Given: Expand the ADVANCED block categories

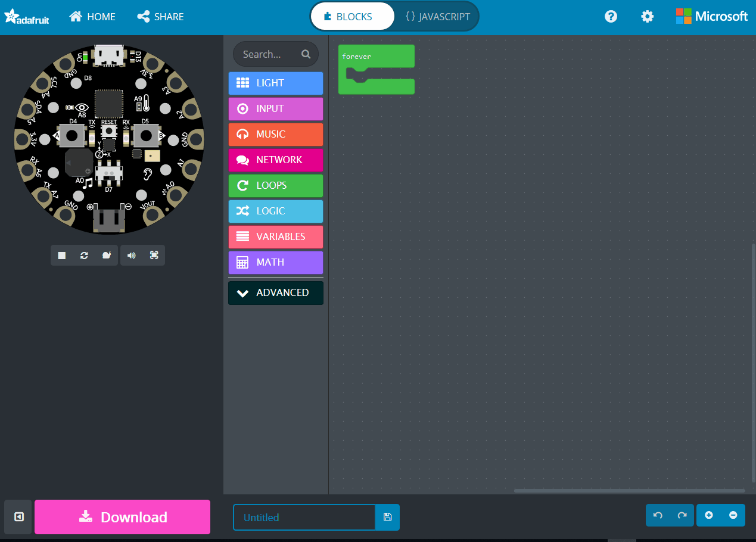Looking at the screenshot, I should (276, 293).
